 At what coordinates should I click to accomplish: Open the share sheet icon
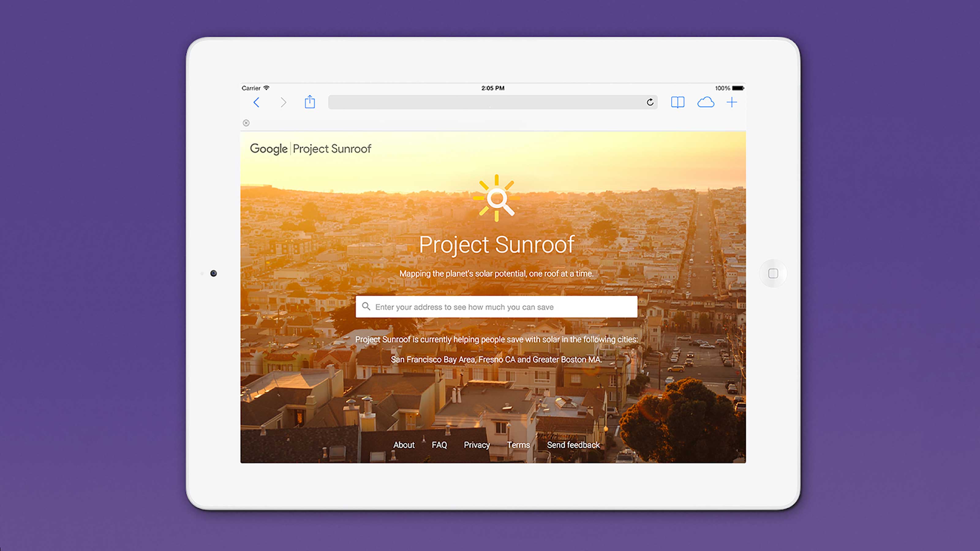click(x=310, y=102)
